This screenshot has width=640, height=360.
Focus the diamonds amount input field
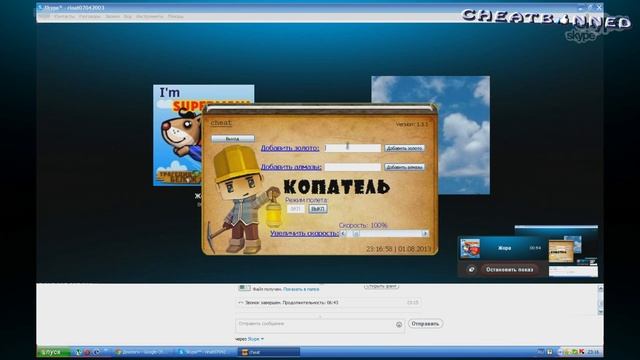point(353,167)
